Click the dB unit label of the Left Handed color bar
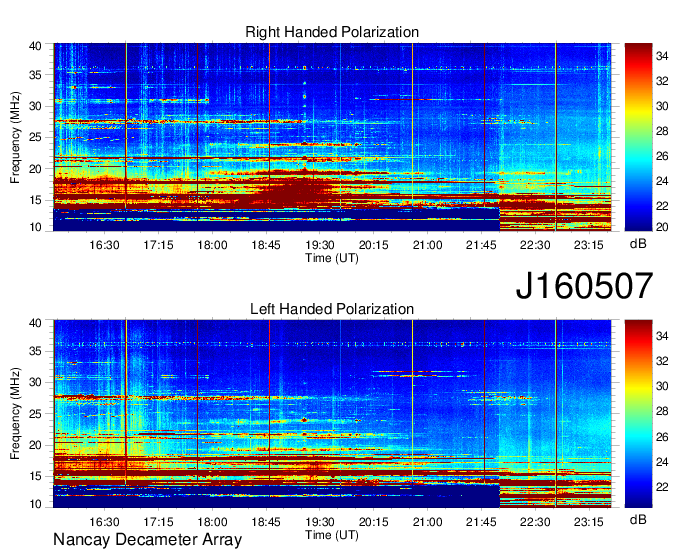Image resolution: width=680 pixels, height=552 pixels. tap(638, 519)
